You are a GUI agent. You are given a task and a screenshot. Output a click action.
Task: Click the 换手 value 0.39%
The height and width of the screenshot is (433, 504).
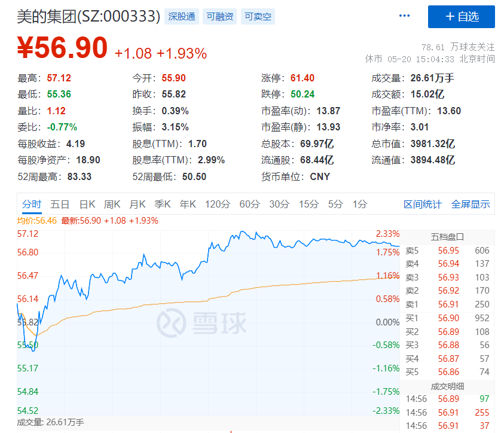click(175, 111)
